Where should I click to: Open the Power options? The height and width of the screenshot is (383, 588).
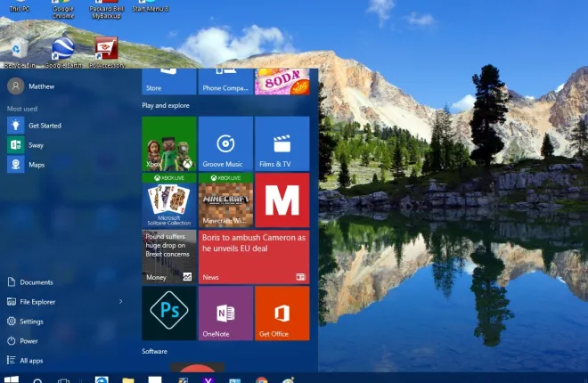[22, 341]
